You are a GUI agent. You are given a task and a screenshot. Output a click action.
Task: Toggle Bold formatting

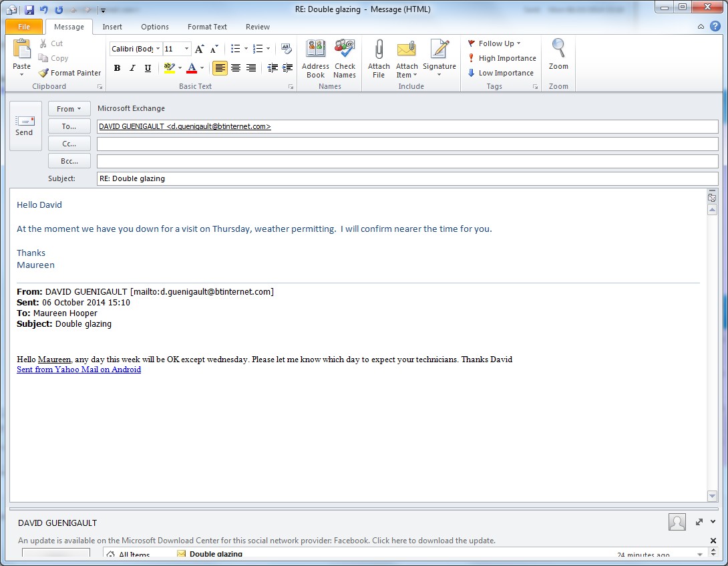click(117, 68)
